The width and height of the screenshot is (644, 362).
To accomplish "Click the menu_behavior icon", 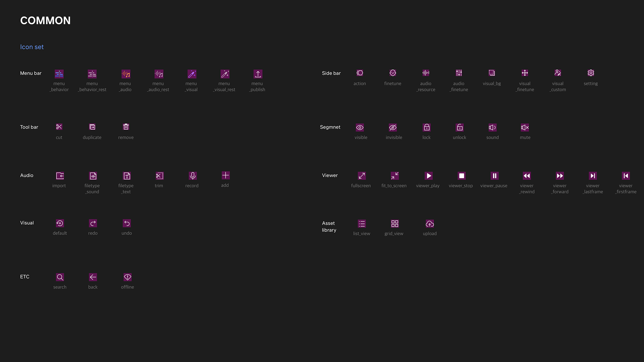I will [x=59, y=74].
